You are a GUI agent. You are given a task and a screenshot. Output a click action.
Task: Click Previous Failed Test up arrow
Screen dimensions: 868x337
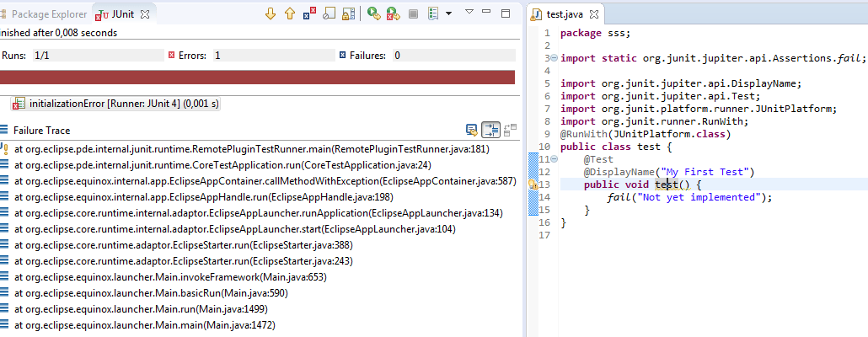pyautogui.click(x=290, y=13)
